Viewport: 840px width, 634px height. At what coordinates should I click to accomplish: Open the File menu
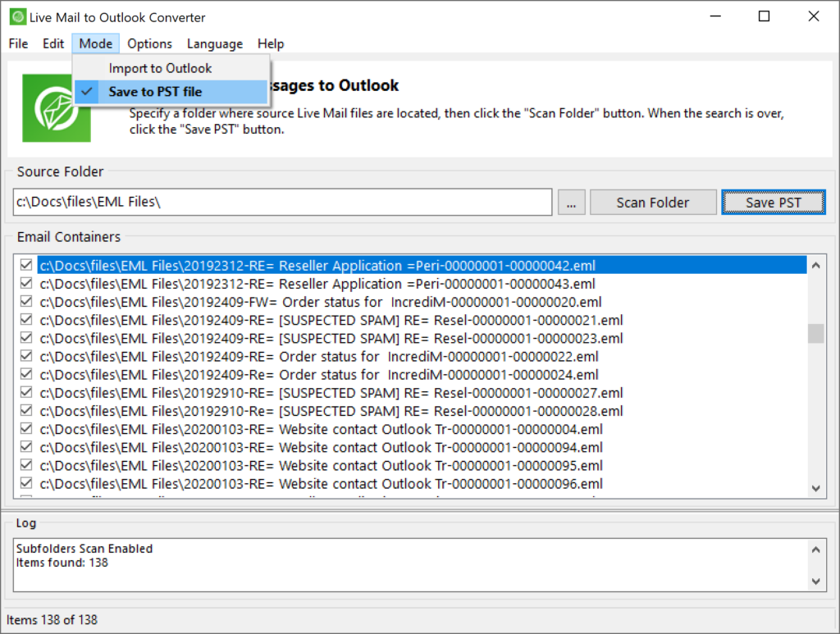pos(17,43)
